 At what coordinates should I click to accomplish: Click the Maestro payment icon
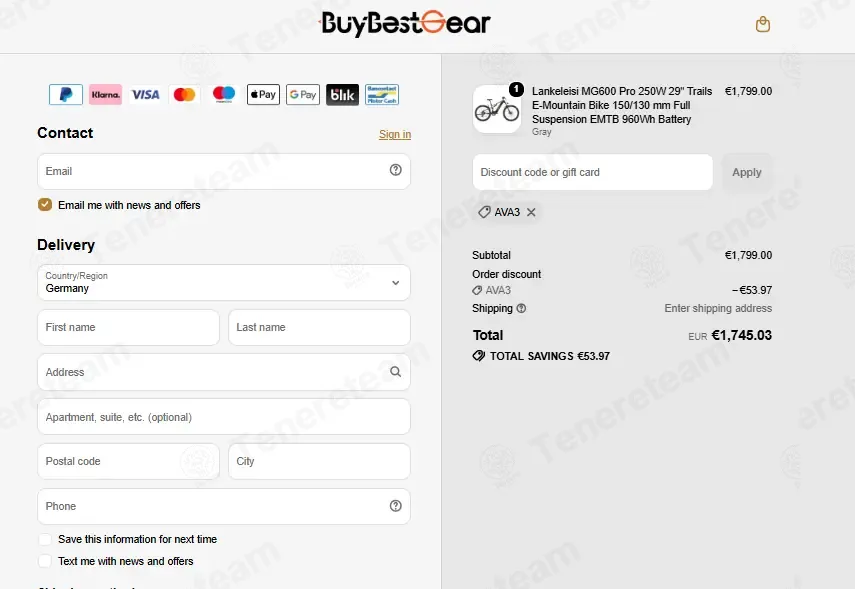coord(224,94)
